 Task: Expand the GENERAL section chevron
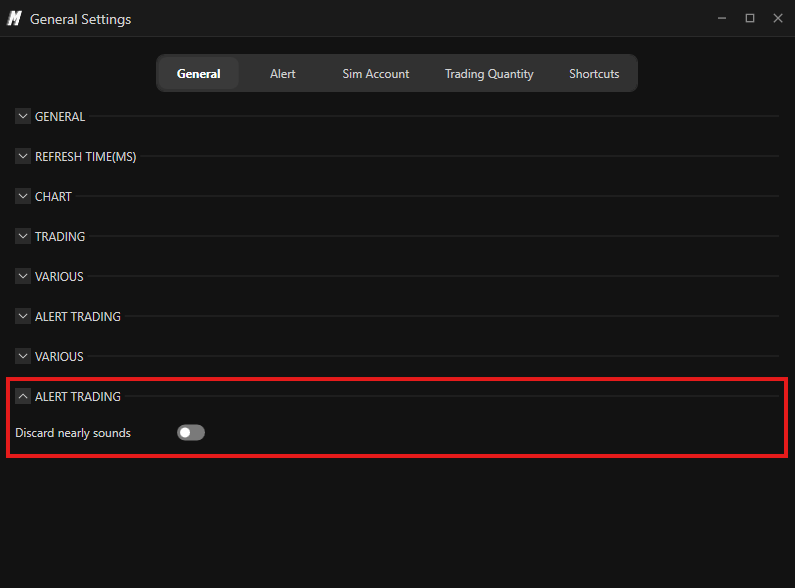point(23,116)
